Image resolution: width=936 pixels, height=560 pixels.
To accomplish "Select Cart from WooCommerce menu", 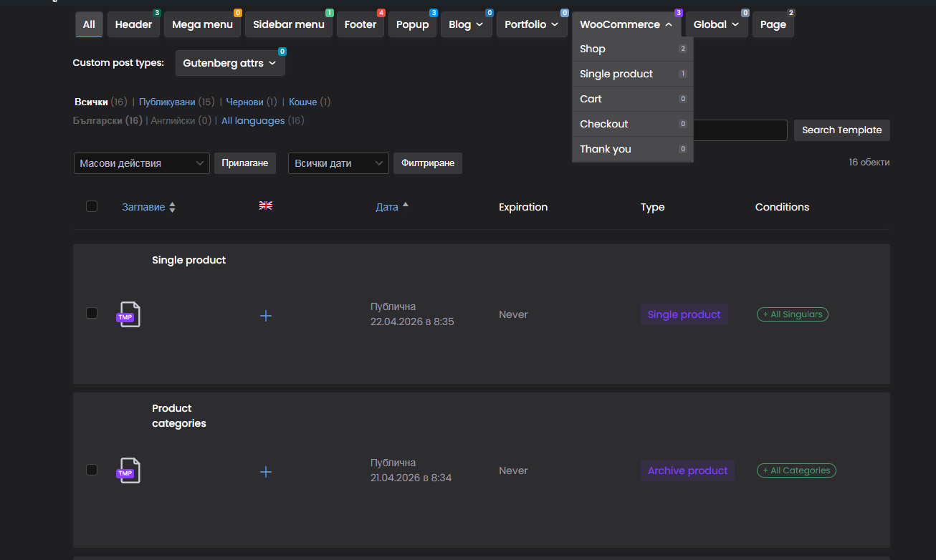I will pyautogui.click(x=591, y=99).
